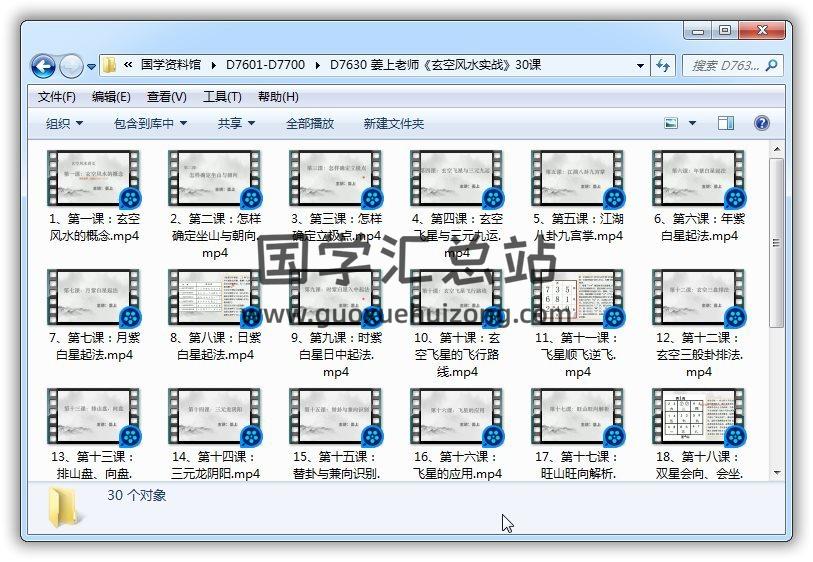The width and height of the screenshot is (813, 562).
Task: Select video 1、第一课:玄空风水的概念.mp4
Action: coord(94,196)
